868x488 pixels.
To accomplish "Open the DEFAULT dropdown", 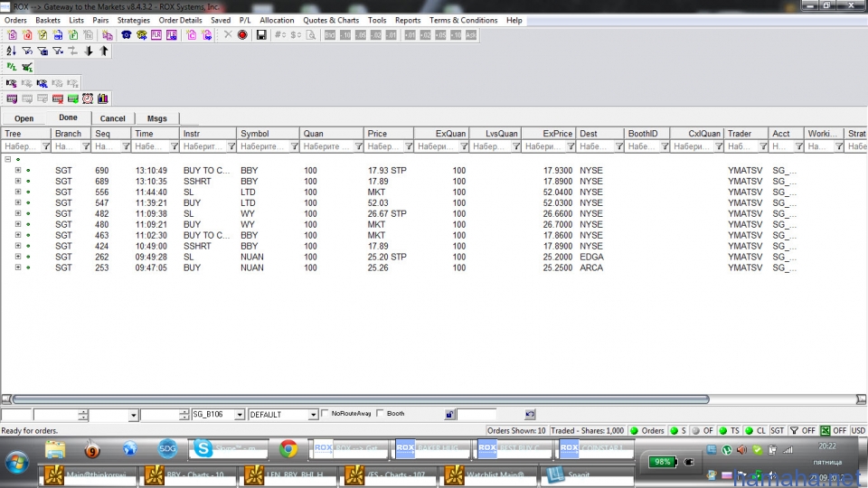I will point(313,415).
